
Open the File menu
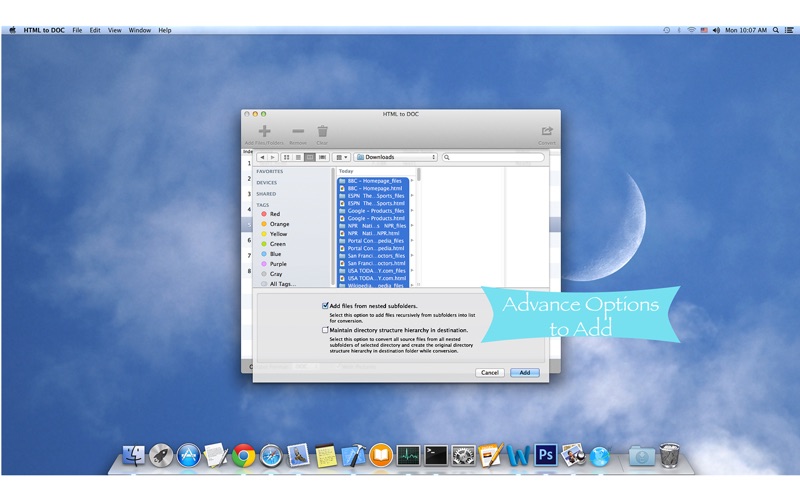point(77,30)
